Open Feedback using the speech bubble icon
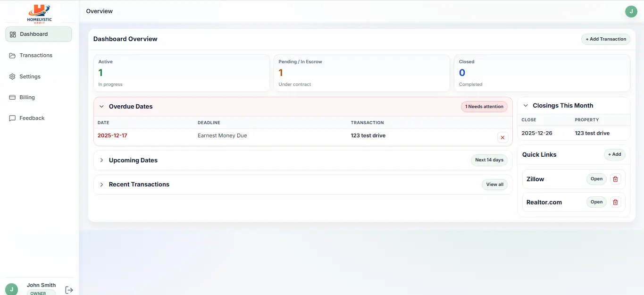This screenshot has height=295, width=644. tap(12, 118)
